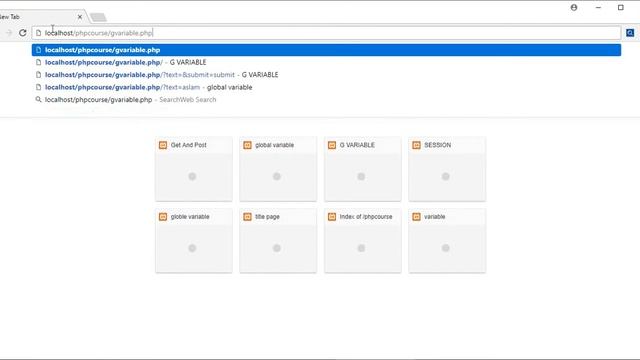Viewport: 640px width, 360px height.
Task: Reload the page with the refresh icon
Action: (23, 33)
